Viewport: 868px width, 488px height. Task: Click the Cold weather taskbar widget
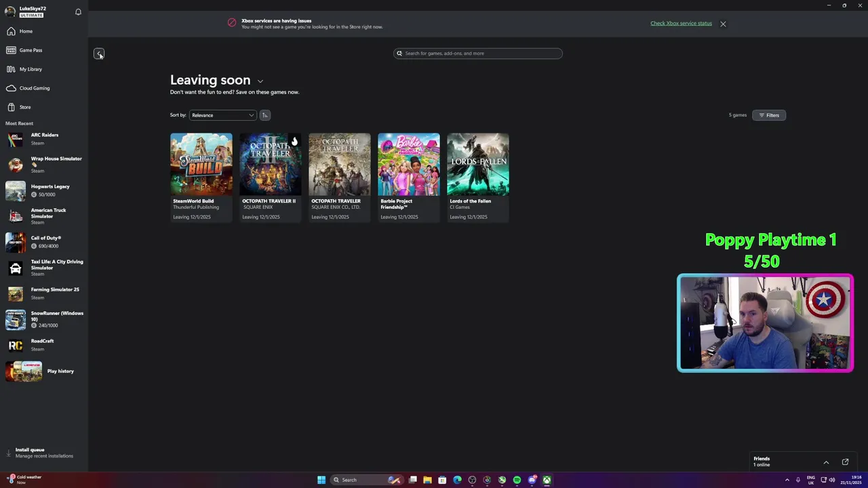pos(24,479)
